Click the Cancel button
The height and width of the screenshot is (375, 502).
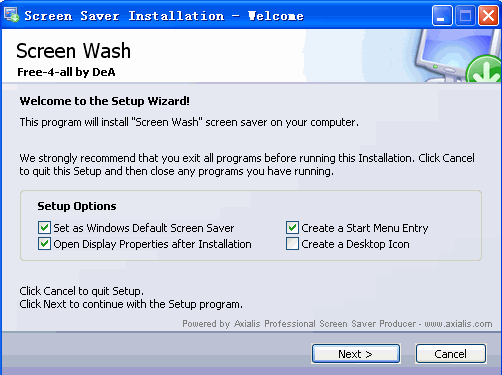(450, 354)
